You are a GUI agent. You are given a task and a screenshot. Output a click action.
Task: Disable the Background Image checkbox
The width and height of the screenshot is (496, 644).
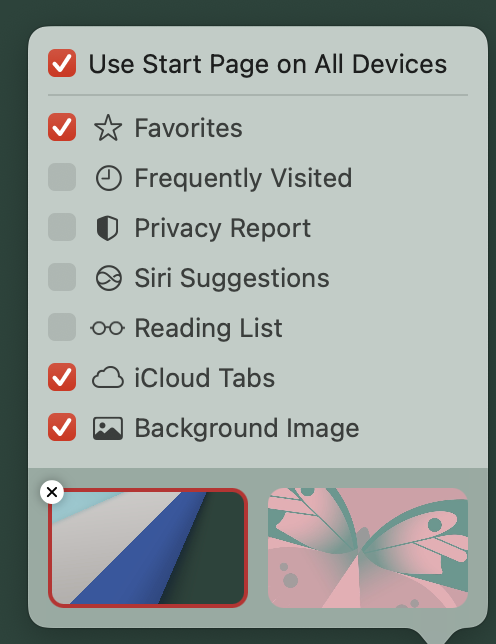62,427
